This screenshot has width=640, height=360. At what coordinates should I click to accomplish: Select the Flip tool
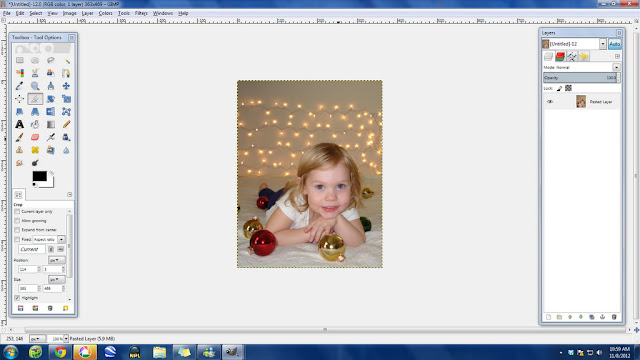click(x=51, y=111)
